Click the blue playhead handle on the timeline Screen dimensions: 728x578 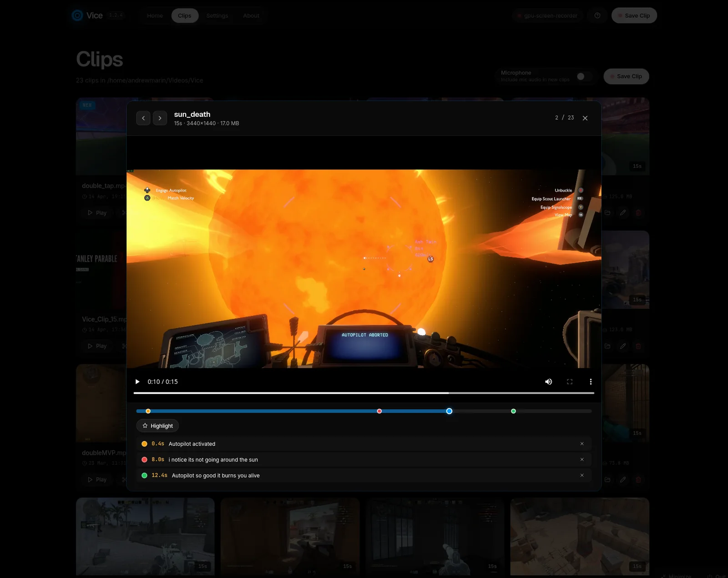(x=449, y=411)
